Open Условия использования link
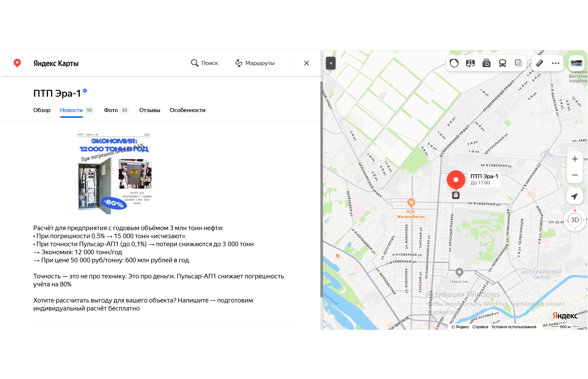This screenshot has width=588, height=379. point(514,327)
